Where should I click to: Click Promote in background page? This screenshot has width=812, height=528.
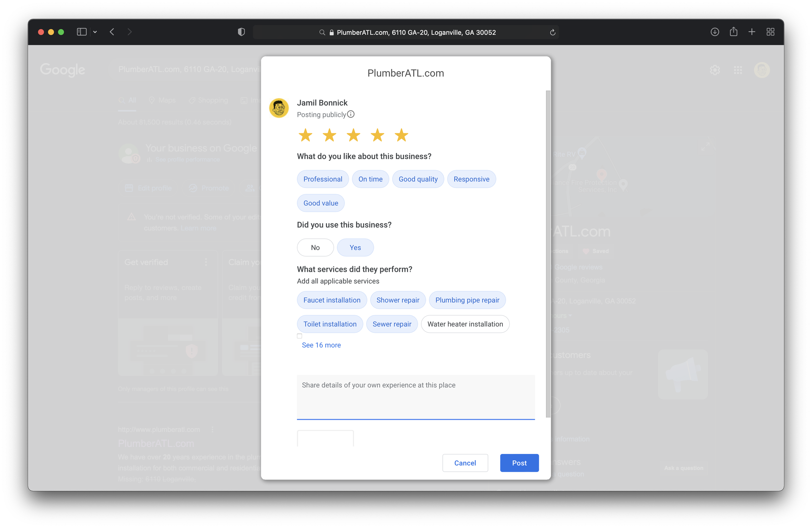point(209,188)
